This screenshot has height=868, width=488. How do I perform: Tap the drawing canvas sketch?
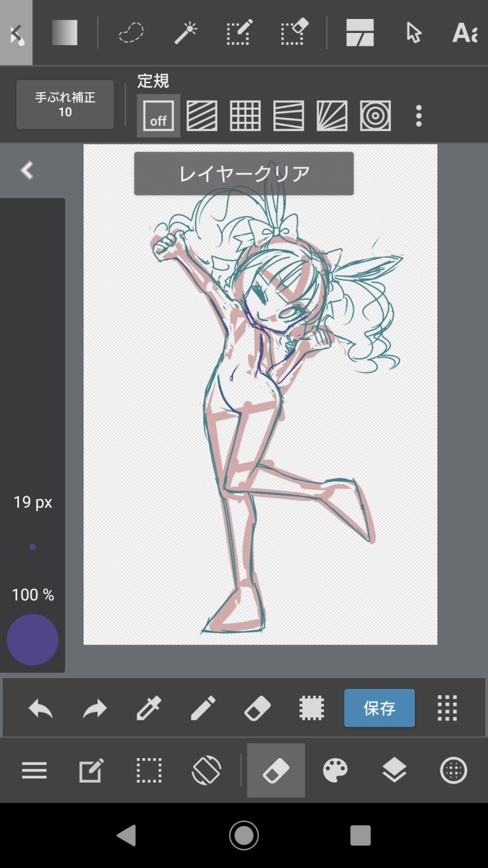(x=260, y=394)
